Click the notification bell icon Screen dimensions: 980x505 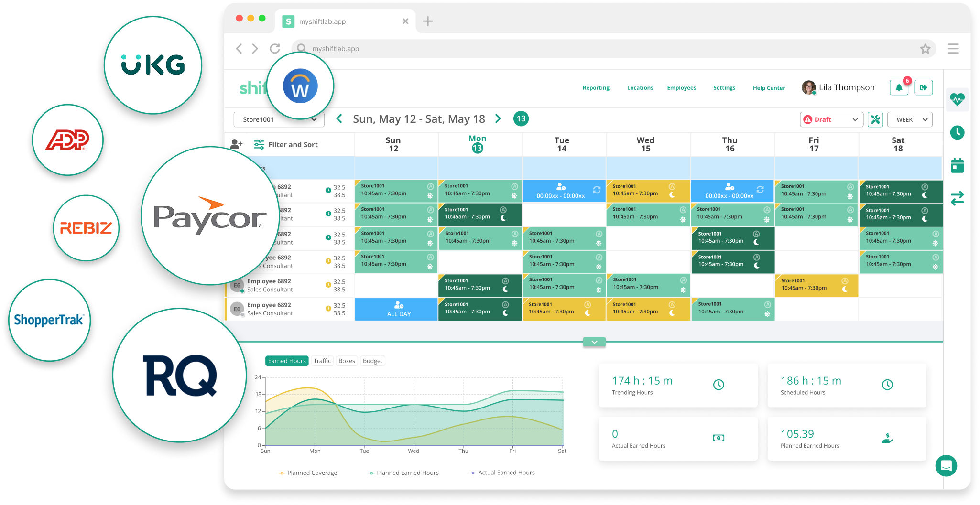899,88
